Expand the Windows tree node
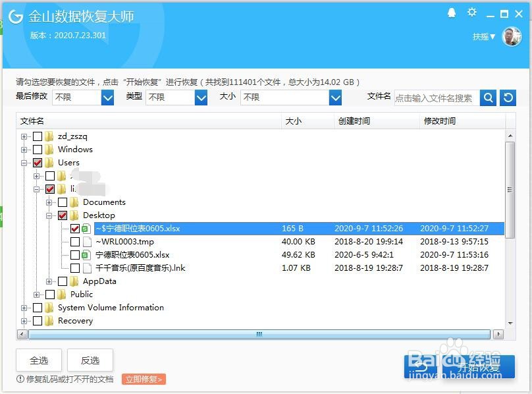The width and height of the screenshot is (532, 394). (x=24, y=150)
